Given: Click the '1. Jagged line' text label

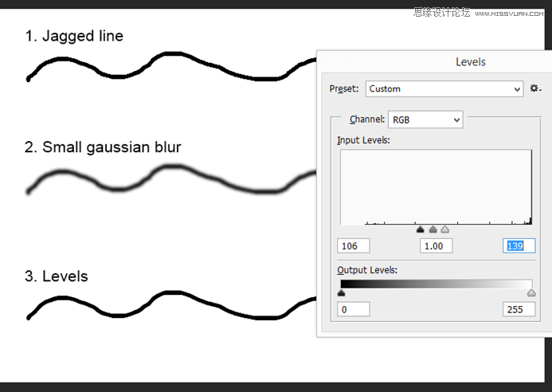Looking at the screenshot, I should pos(74,36).
